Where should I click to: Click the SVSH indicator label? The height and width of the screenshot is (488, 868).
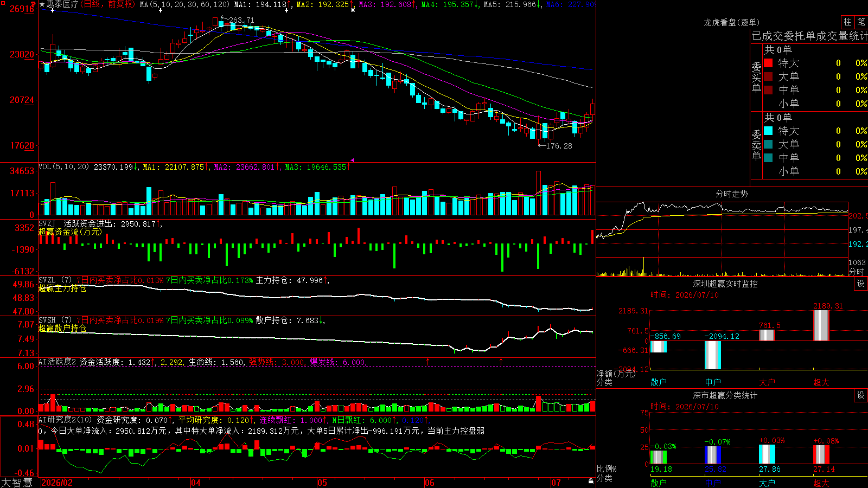pyautogui.click(x=47, y=320)
